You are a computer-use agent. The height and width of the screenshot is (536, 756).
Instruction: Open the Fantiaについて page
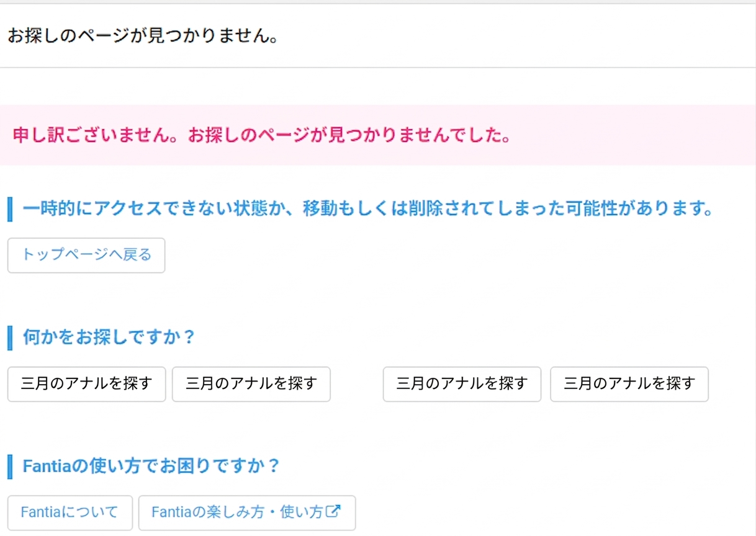[70, 512]
